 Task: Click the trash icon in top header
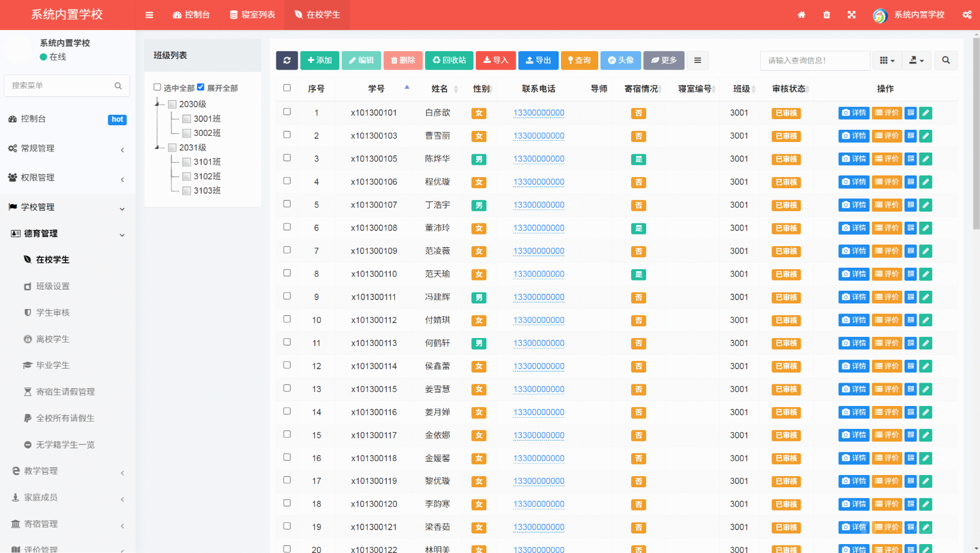pyautogui.click(x=826, y=15)
